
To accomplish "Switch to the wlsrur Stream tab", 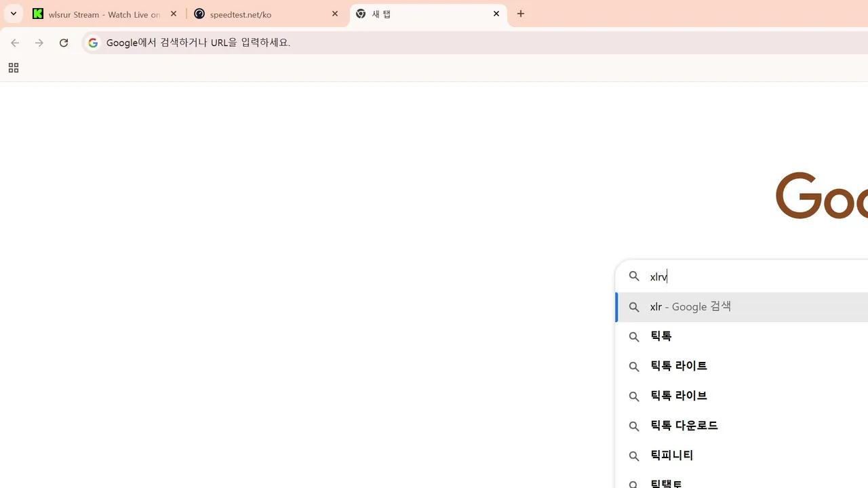I will point(105,14).
